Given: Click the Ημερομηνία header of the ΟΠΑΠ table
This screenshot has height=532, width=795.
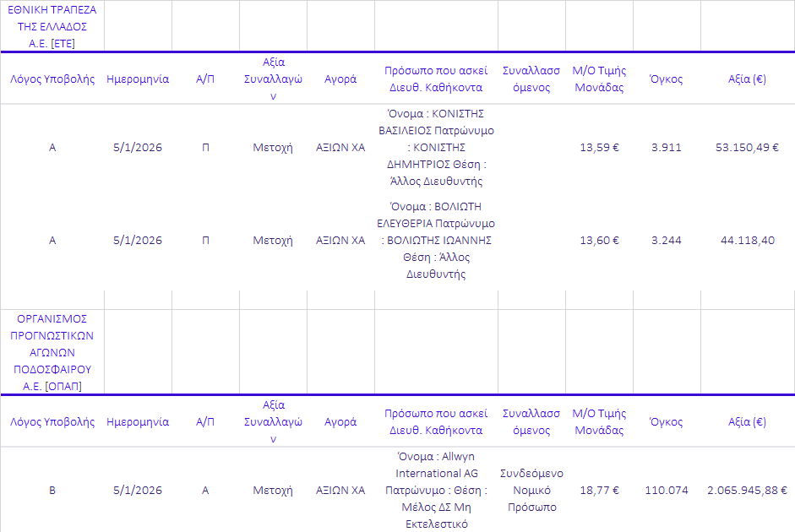Looking at the screenshot, I should point(138,422).
